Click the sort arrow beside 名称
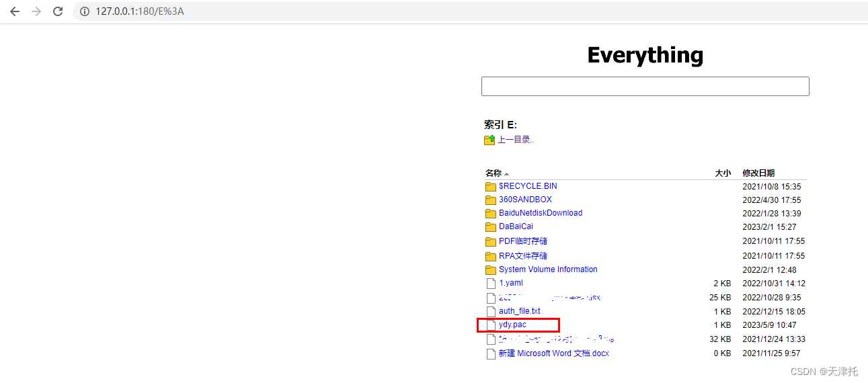Screen dimensions: 868x383 506,174
